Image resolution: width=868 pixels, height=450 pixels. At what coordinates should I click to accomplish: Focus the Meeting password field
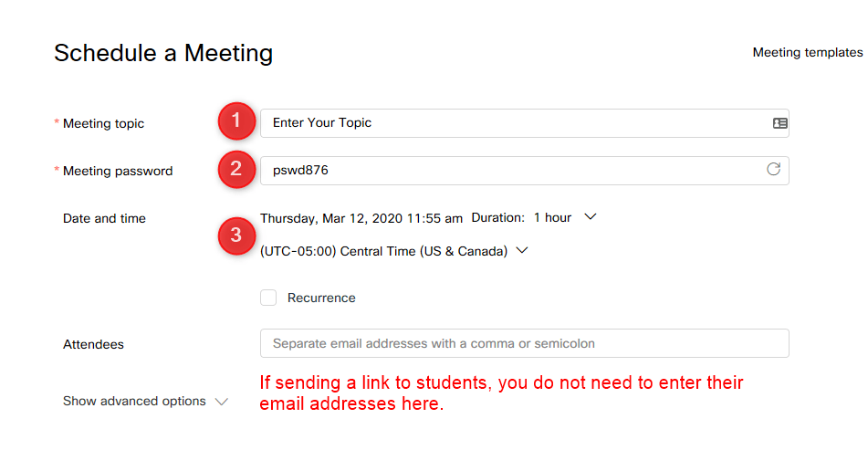click(x=524, y=171)
